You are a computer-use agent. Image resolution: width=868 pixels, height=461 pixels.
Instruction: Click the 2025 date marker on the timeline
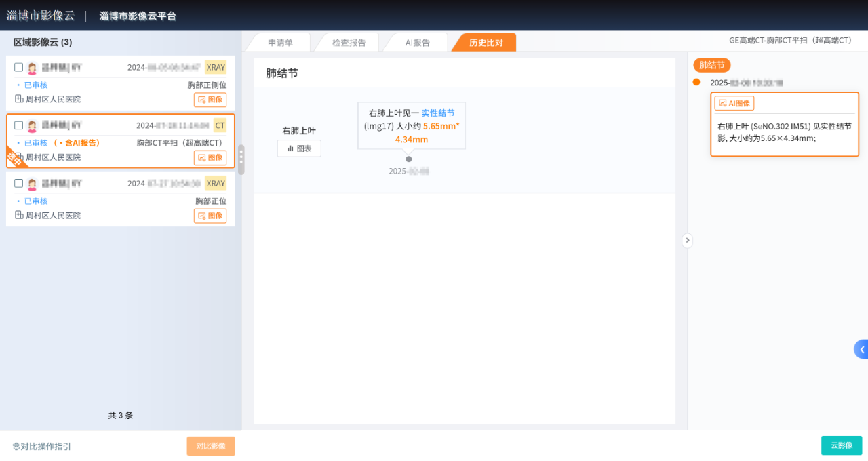click(x=408, y=171)
